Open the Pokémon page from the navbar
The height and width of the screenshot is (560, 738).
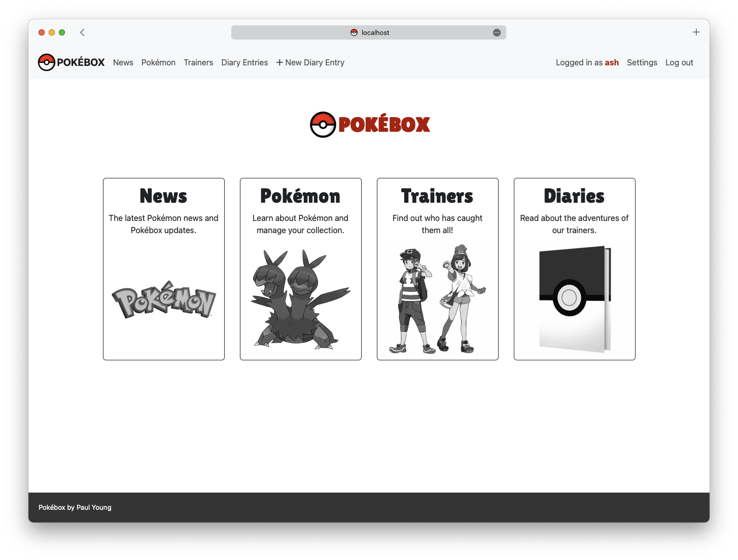158,62
